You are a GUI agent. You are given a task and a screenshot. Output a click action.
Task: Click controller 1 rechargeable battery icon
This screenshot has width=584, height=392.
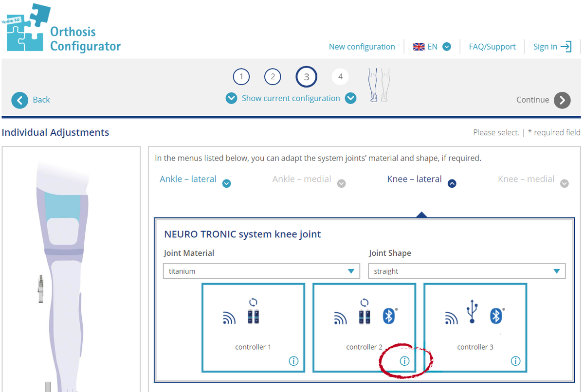coord(253,312)
